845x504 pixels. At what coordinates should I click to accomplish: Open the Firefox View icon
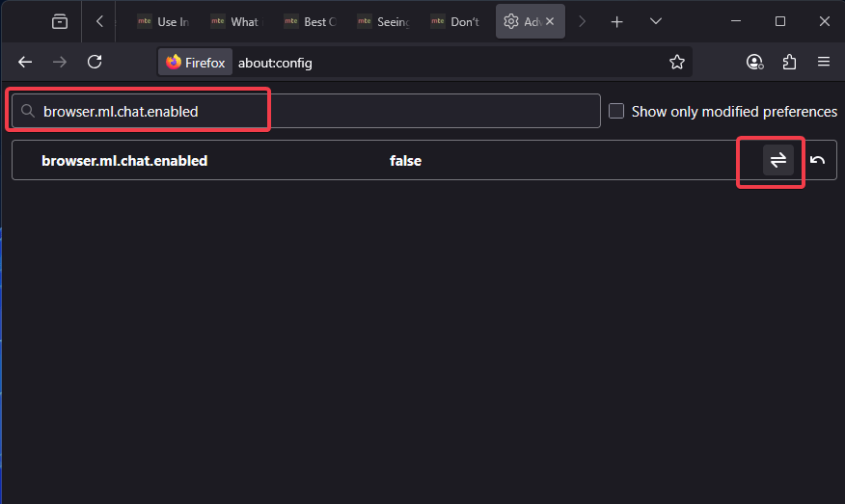click(60, 21)
